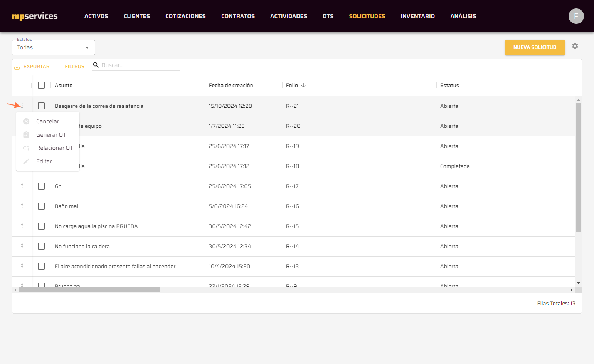Screen dimensions: 594x364
Task: Open the SOLICITUDES section
Action: pos(367,16)
